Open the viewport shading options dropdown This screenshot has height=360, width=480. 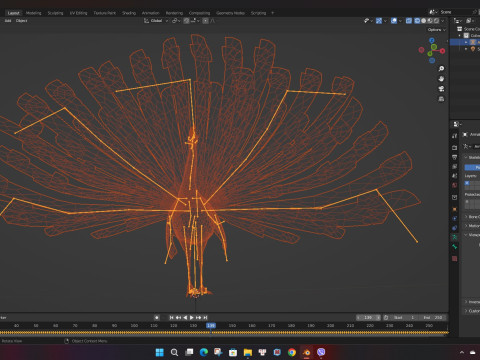443,21
